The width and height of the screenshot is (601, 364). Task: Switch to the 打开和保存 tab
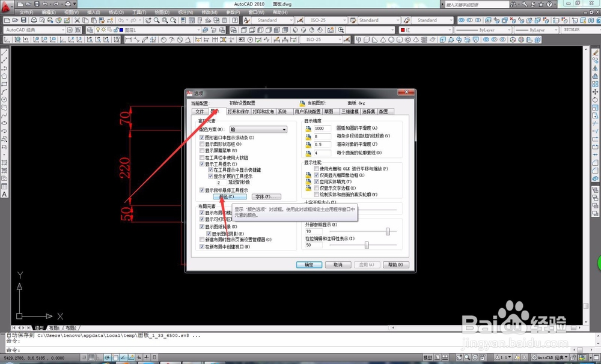click(x=238, y=112)
